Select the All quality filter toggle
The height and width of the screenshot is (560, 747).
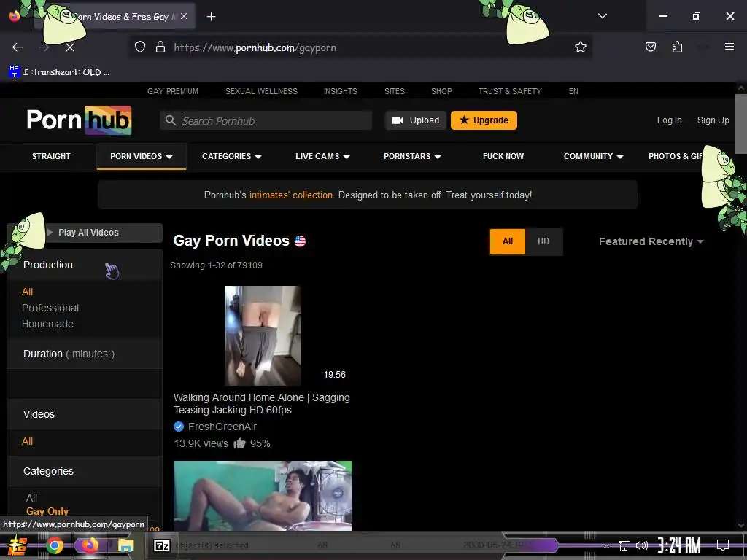(508, 241)
